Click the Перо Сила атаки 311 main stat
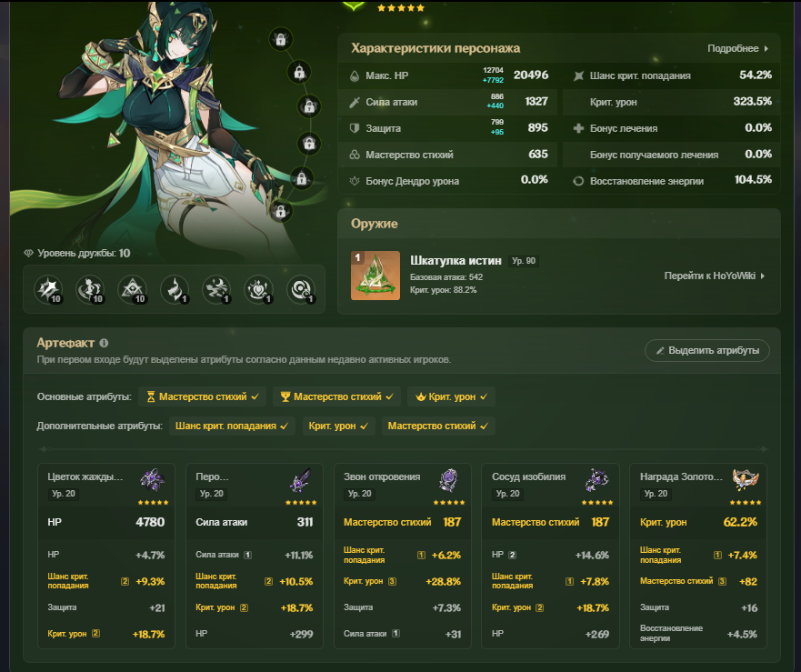The width and height of the screenshot is (801, 672). pos(255,522)
